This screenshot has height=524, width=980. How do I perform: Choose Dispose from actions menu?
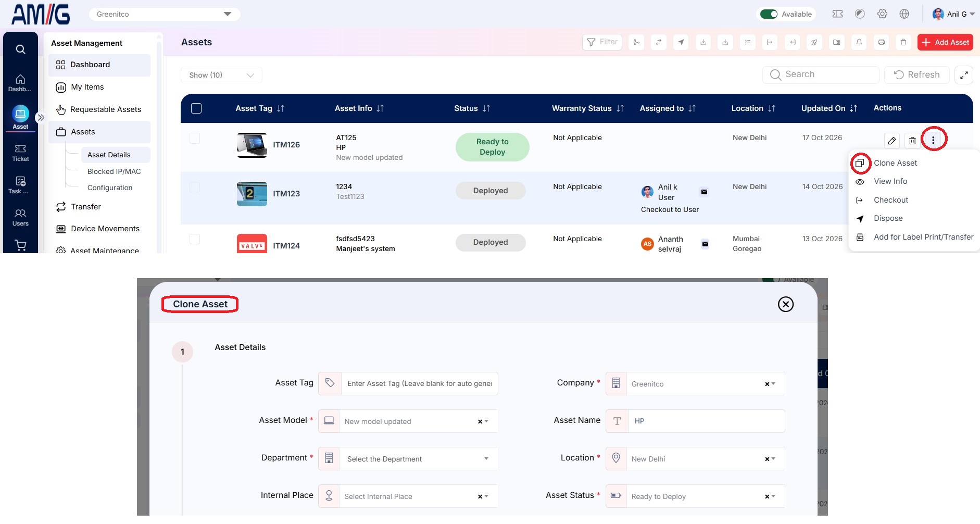[x=888, y=218]
